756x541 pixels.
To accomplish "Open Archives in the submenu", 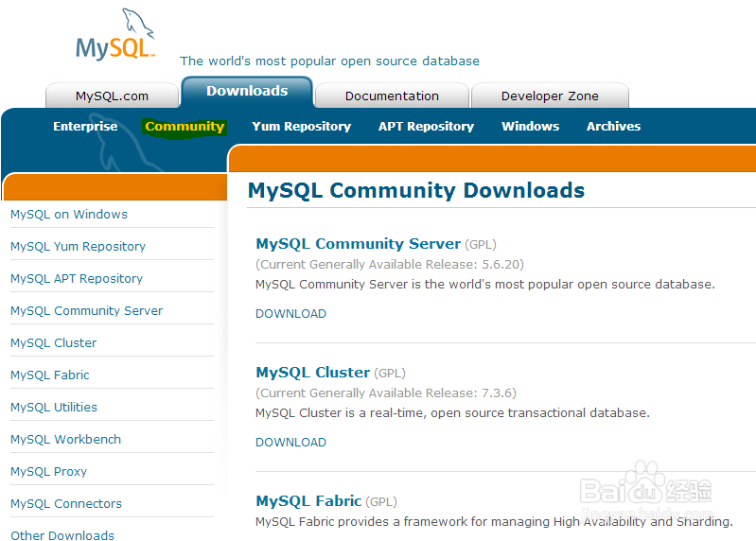I will 613,126.
